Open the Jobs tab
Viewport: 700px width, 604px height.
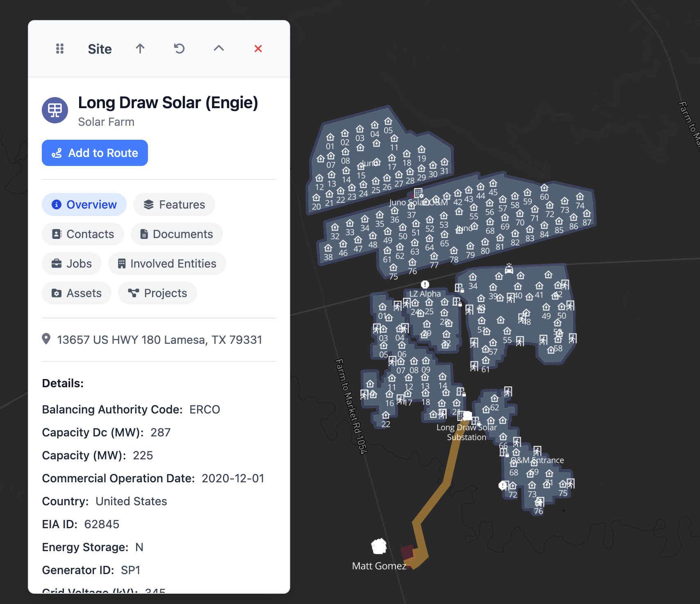(x=72, y=263)
